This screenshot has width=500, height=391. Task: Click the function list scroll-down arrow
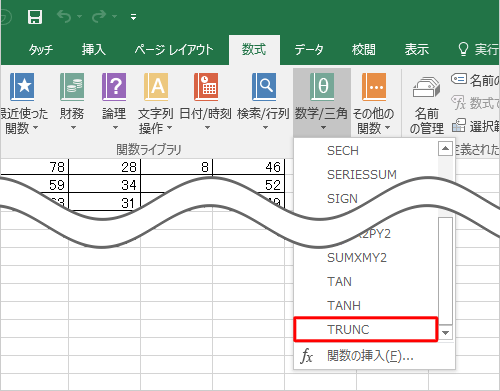tap(446, 332)
